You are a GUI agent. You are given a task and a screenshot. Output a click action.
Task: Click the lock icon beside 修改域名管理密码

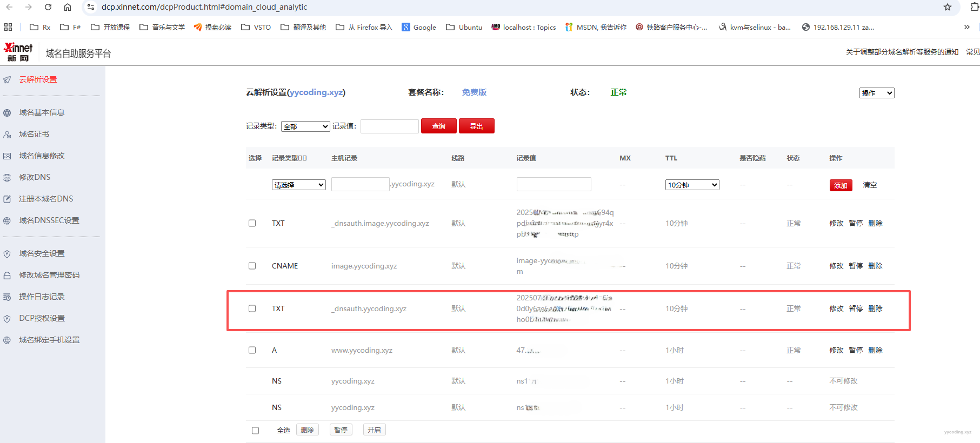tap(7, 276)
